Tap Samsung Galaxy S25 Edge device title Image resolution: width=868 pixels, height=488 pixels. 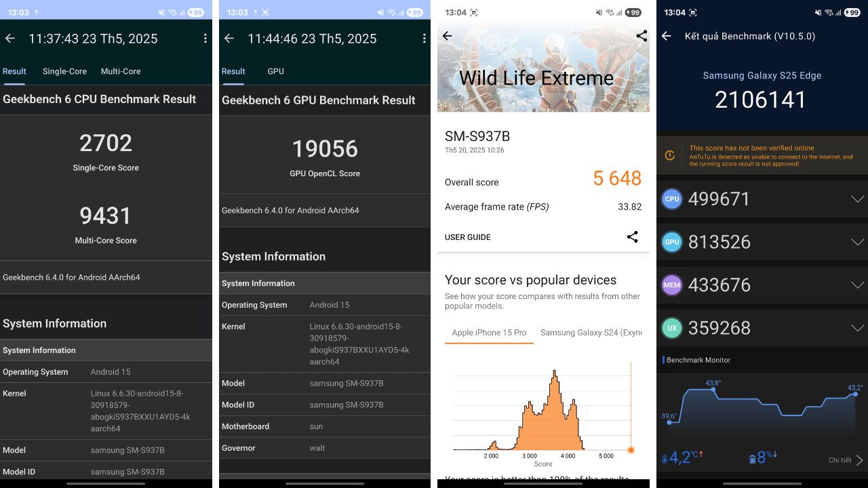762,75
